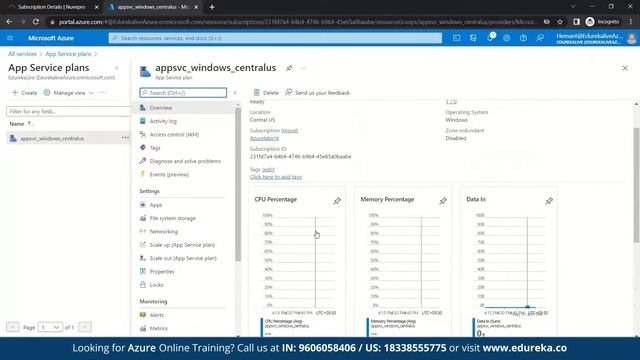Close the App Service plan blade
Image resolution: width=640 pixels, height=360 pixels.
pyautogui.click(x=625, y=68)
